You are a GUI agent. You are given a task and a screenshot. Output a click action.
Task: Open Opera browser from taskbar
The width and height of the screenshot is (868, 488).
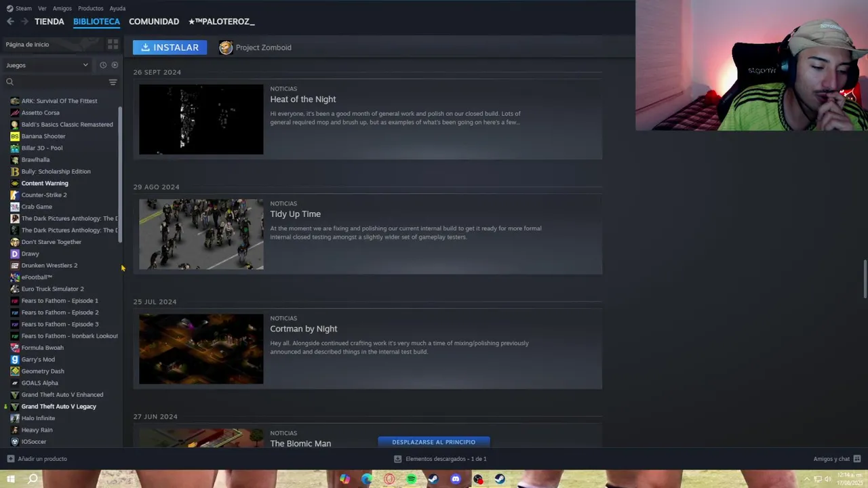pos(389,479)
